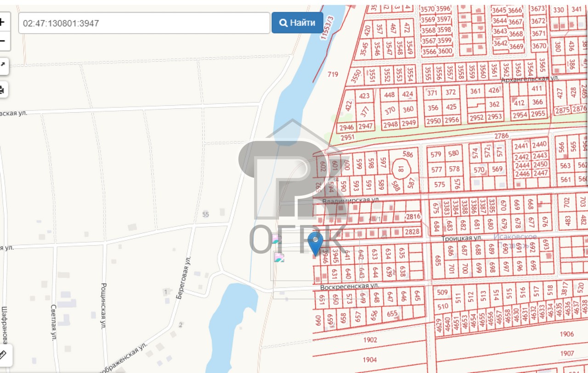The height and width of the screenshot is (373, 588).
Task: Click the blue location pin marker
Action: (x=315, y=243)
